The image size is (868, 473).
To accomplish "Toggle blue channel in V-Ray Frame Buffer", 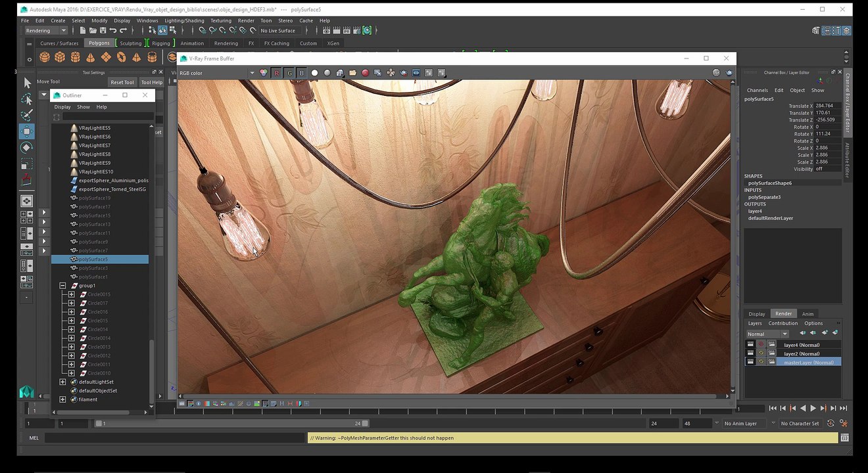I will pyautogui.click(x=302, y=73).
